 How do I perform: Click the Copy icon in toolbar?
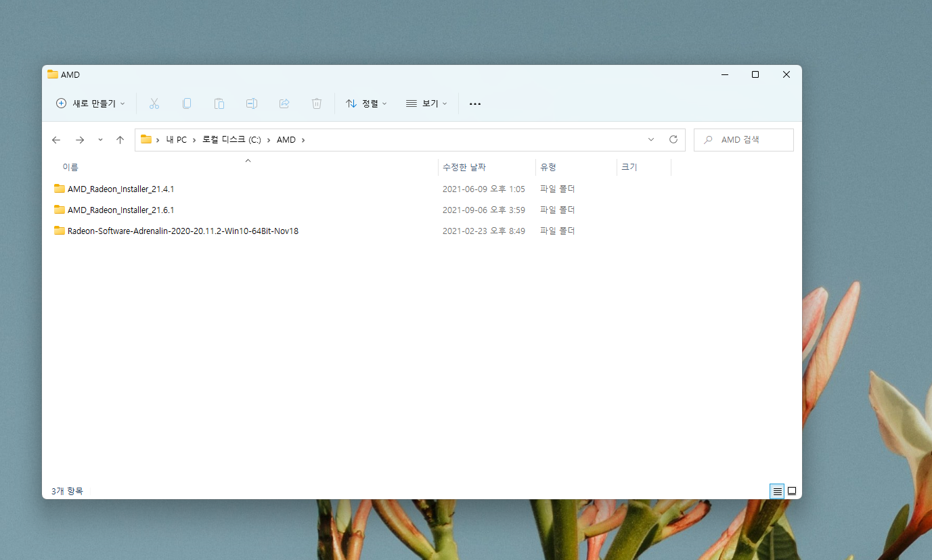187,103
